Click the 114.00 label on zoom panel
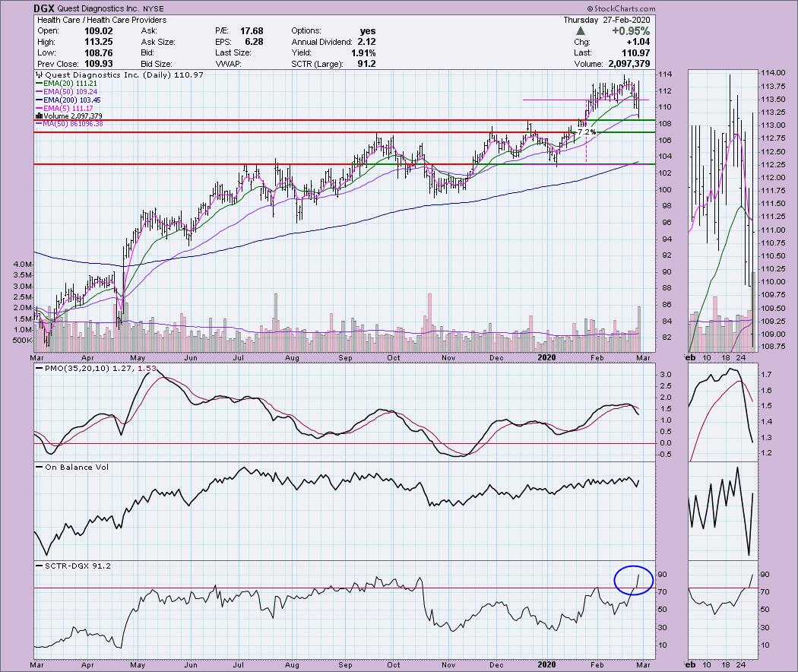798x672 pixels. point(773,73)
